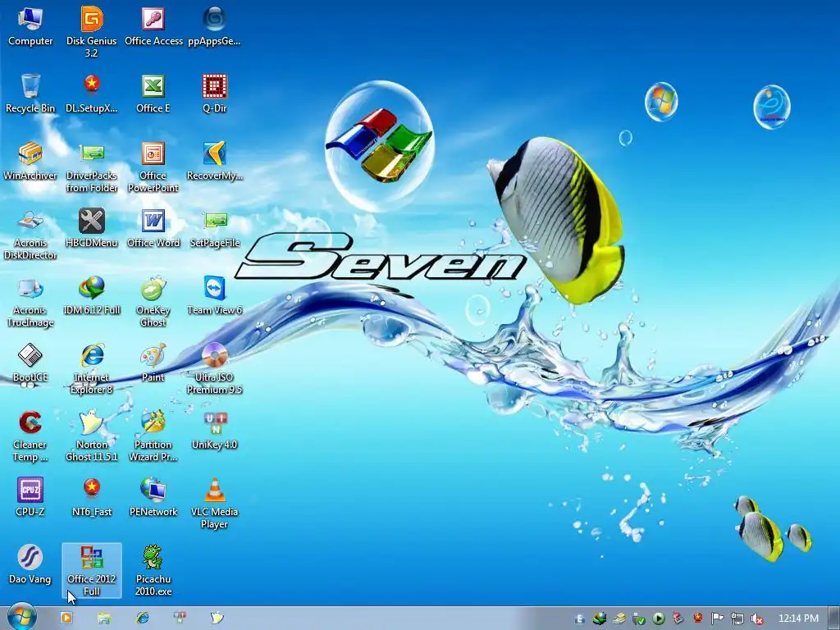Select the DL.SetupX... shortcut
The height and width of the screenshot is (630, 840).
[x=92, y=94]
